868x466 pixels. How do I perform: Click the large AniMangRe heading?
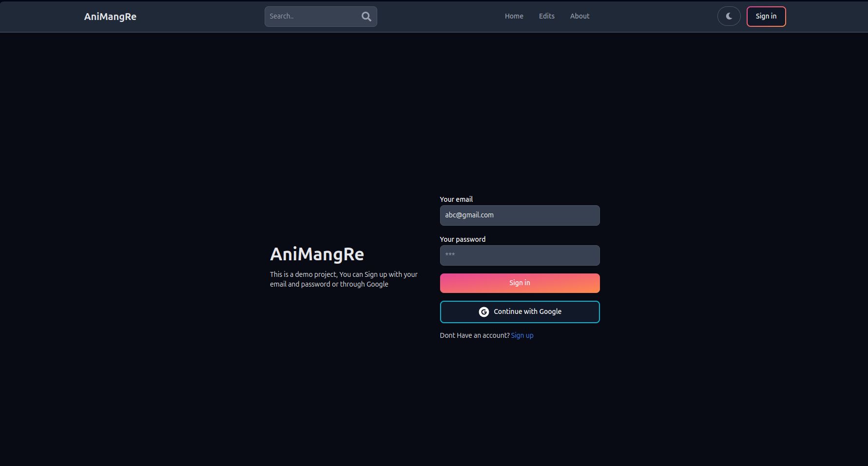317,254
